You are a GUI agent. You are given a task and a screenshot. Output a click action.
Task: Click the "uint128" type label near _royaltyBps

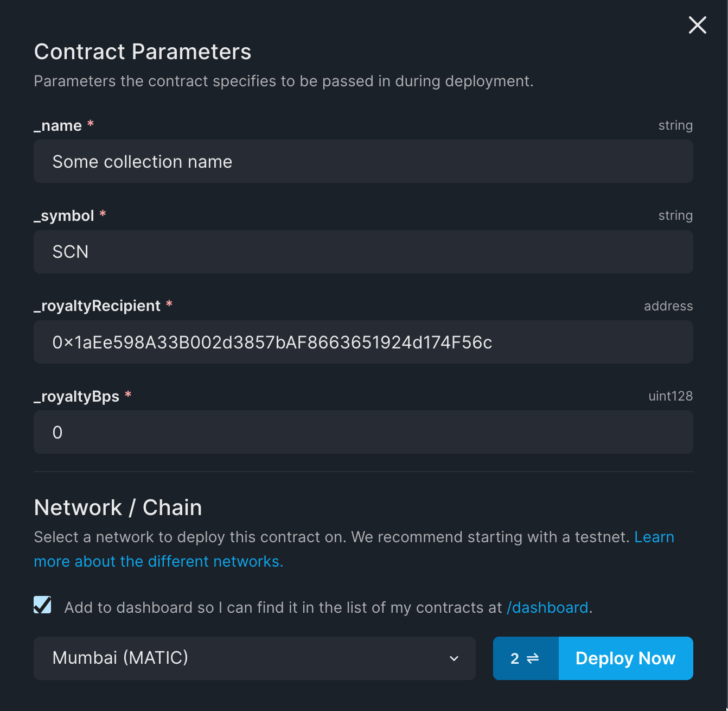pyautogui.click(x=670, y=396)
